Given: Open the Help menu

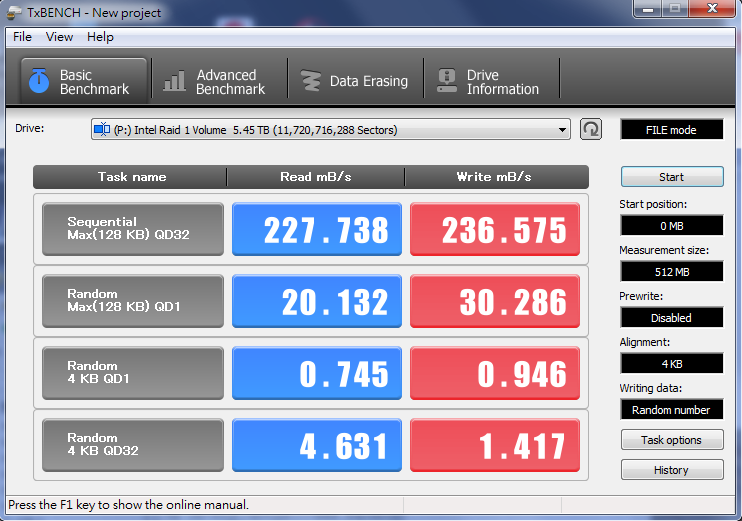Looking at the screenshot, I should coord(100,37).
